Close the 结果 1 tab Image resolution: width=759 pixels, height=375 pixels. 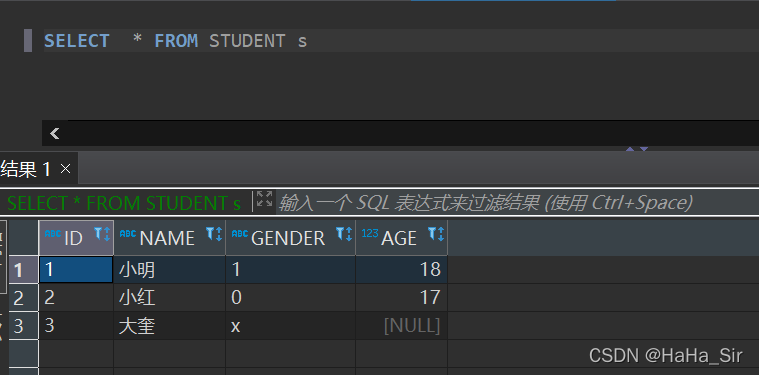tap(65, 169)
